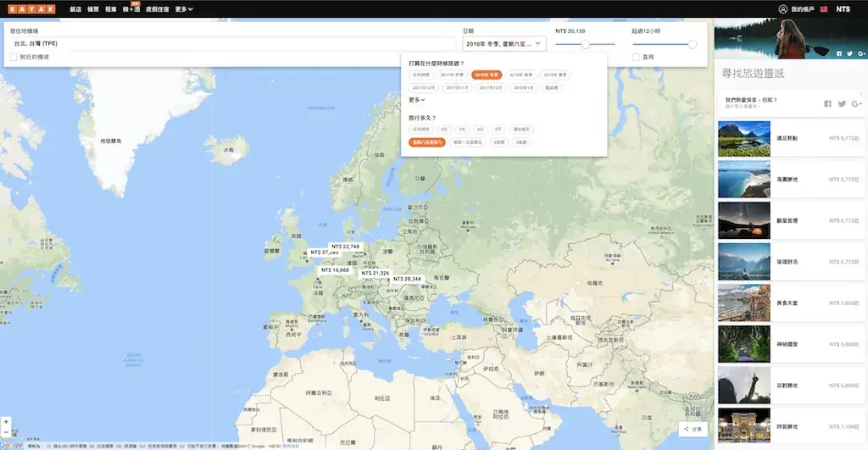868x450 pixels.
Task: Open the 神秘國度 inspiration card
Action: point(791,344)
